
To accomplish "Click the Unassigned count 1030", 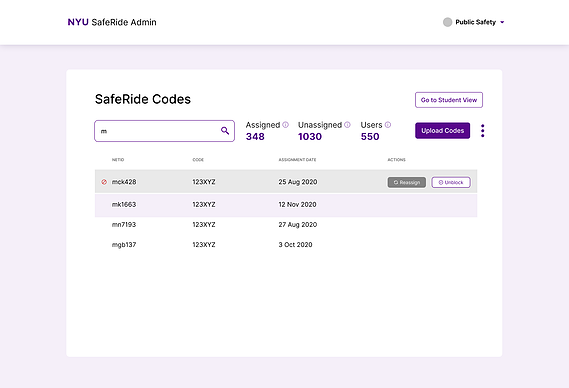I will pos(310,136).
